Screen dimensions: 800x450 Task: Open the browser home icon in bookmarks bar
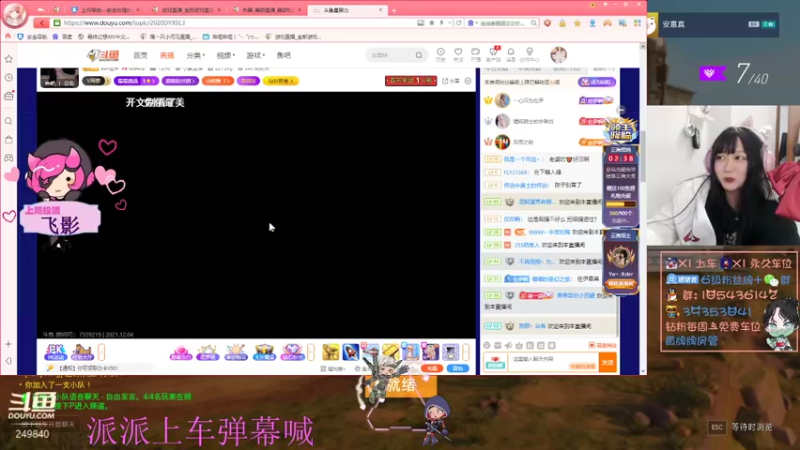[x=8, y=36]
